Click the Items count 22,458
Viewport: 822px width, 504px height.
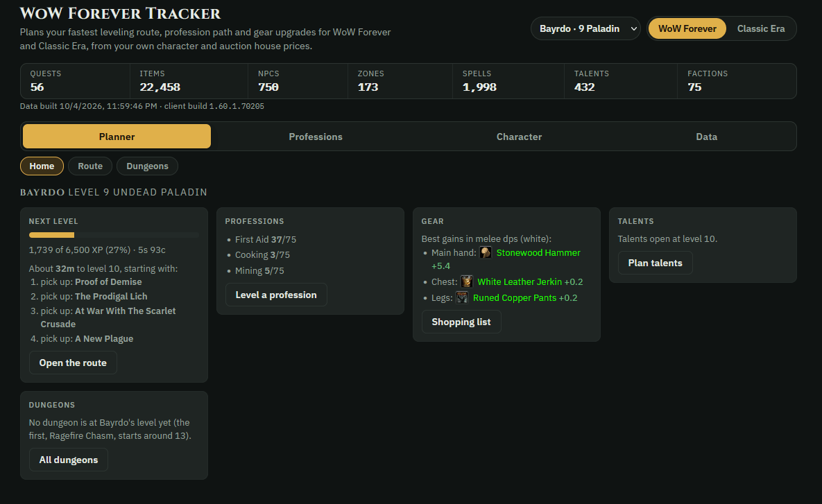[x=160, y=87]
